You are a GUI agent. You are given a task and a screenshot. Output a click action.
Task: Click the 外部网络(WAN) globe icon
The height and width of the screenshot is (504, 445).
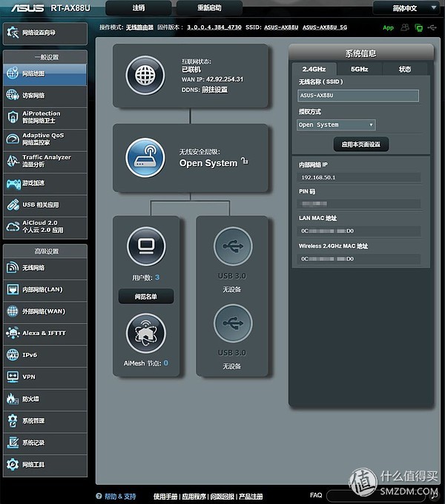click(x=13, y=311)
